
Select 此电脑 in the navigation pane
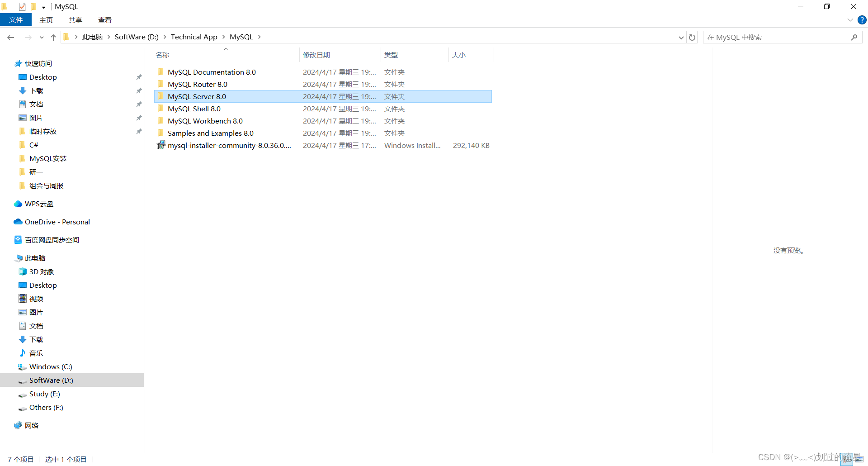(35, 258)
